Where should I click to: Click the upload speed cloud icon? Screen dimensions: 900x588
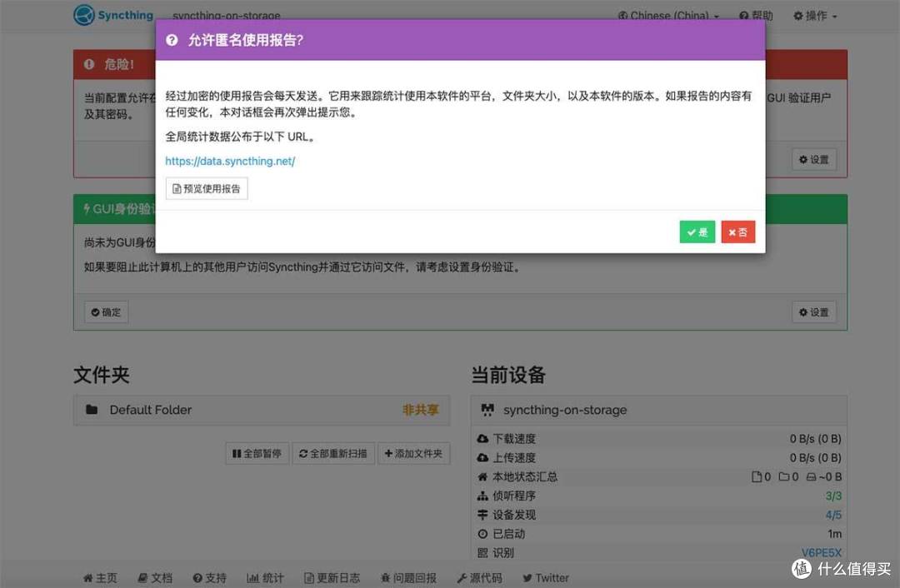[483, 457]
